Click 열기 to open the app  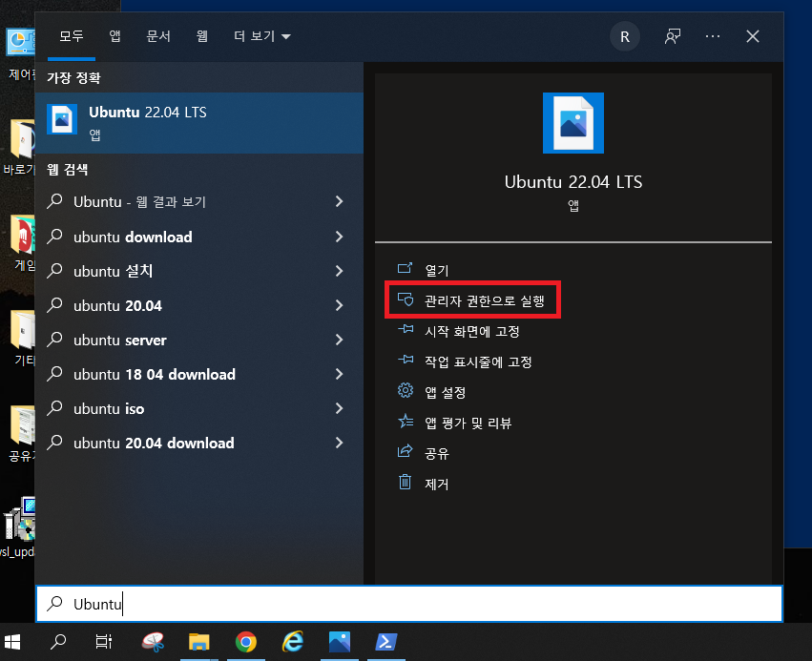(x=437, y=270)
